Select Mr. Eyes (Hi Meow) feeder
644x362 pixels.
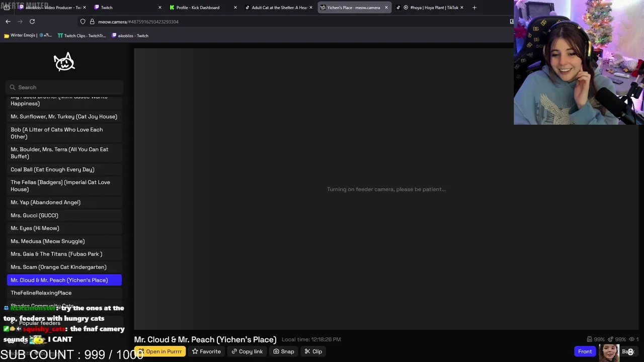coord(64,228)
